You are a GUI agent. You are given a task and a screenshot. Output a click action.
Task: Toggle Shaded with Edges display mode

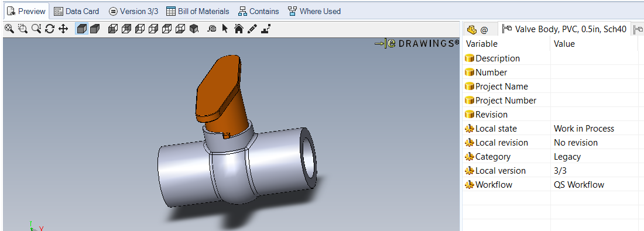[82, 29]
